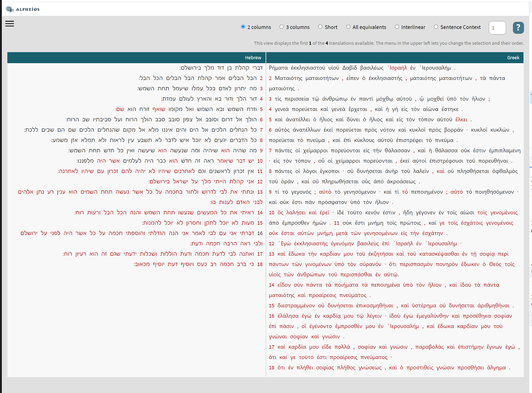The image size is (532, 393).
Task: Select the 3 columns view
Action: 282,27
